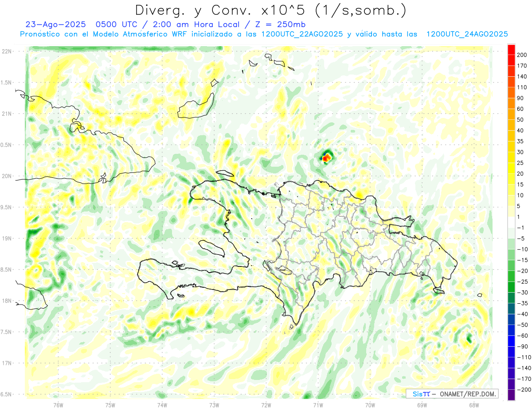Click the 68W longitude axis label
This screenshot has width=532, height=411.
click(473, 405)
